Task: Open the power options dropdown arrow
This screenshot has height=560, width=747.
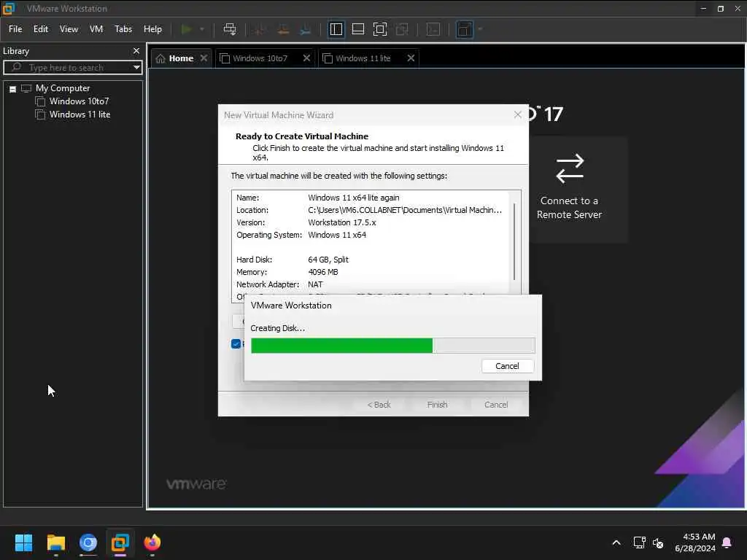Action: 202,29
